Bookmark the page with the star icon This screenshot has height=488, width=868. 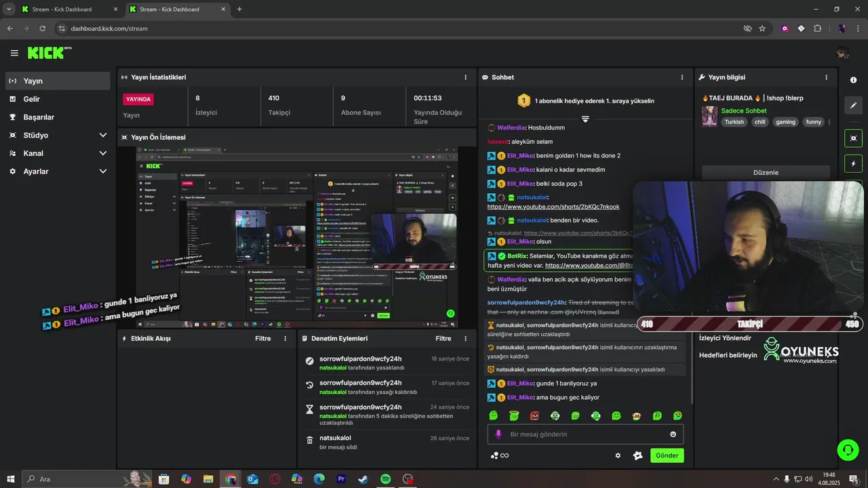762,28
